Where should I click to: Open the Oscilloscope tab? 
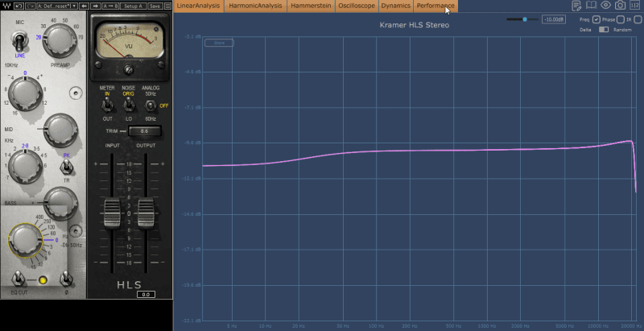(x=357, y=6)
